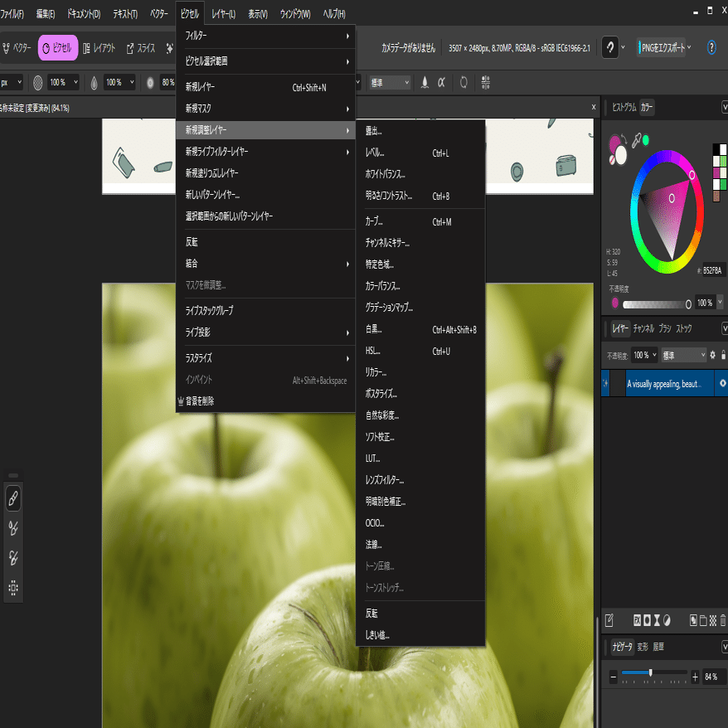
Task: Select 背景を削除 menu item
Action: pos(265,401)
